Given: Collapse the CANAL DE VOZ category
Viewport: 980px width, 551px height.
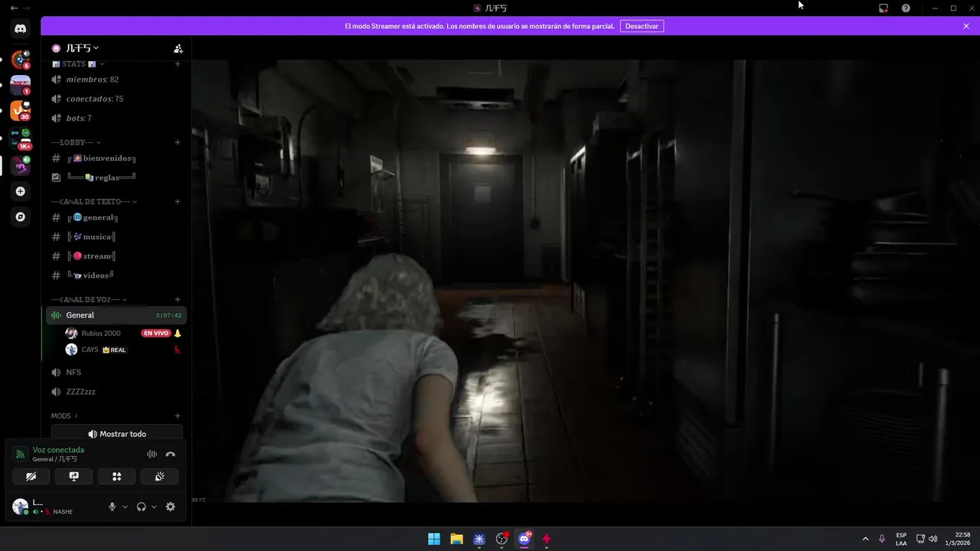Looking at the screenshot, I should pos(89,300).
